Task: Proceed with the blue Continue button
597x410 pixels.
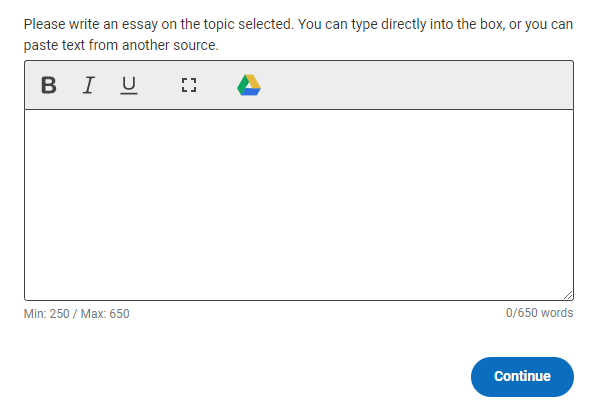Action: pos(522,376)
